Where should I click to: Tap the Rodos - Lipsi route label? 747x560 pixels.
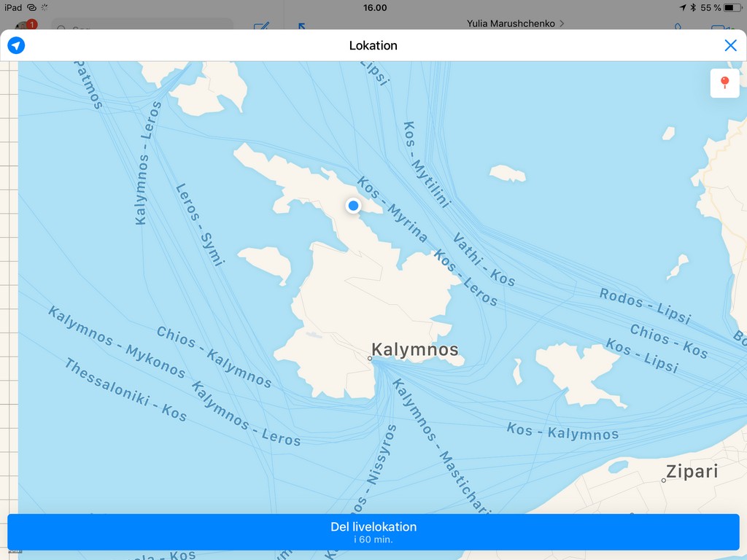click(x=645, y=306)
